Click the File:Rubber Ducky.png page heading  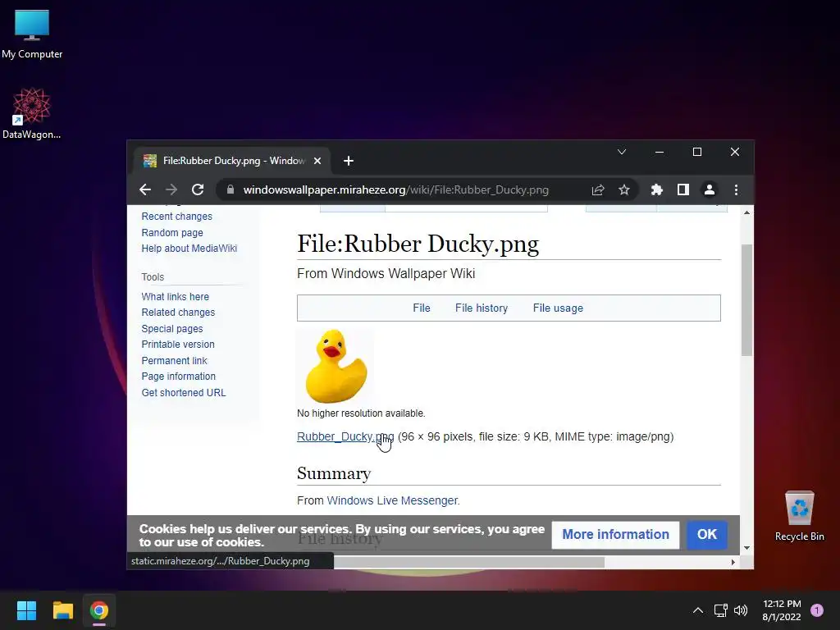[x=418, y=244]
